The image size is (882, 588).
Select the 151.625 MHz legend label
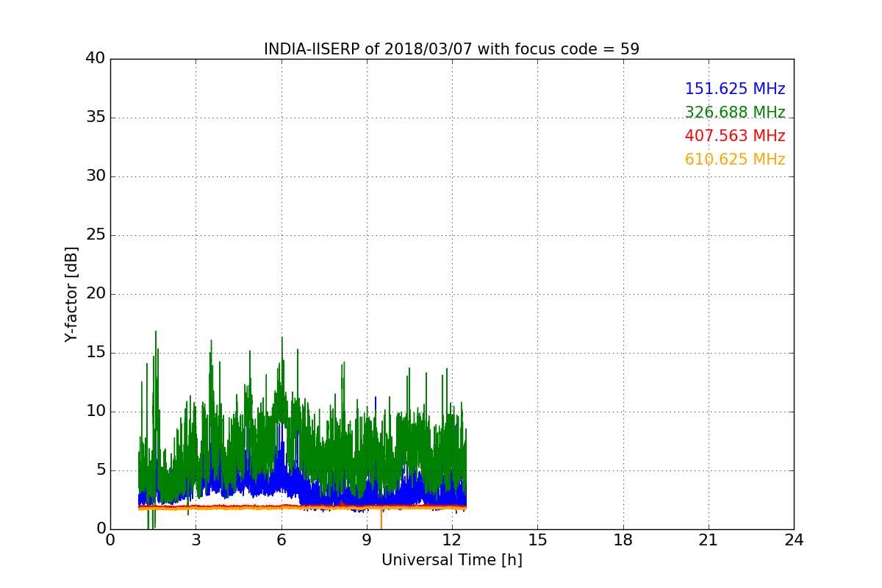735,89
